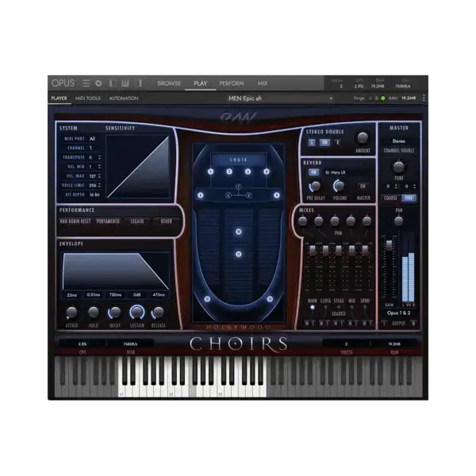Toggle the keyboard display icon
Image resolution: width=476 pixels, height=476 pixels.
tap(125, 83)
